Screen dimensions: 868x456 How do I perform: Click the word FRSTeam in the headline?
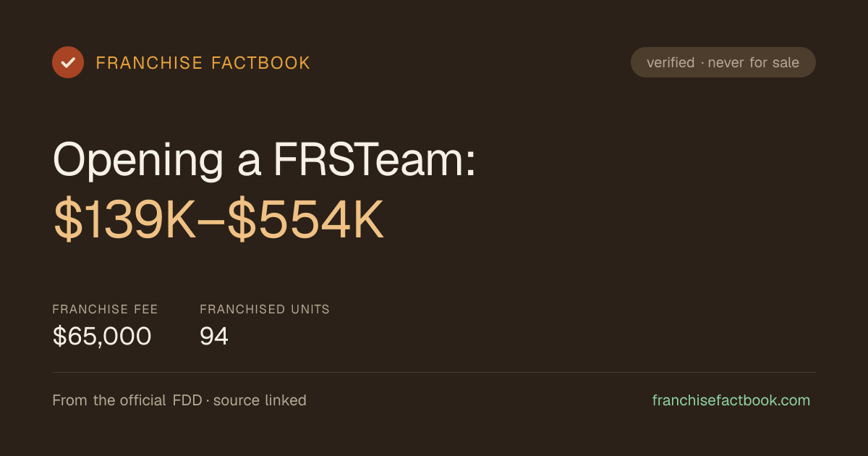click(x=374, y=160)
